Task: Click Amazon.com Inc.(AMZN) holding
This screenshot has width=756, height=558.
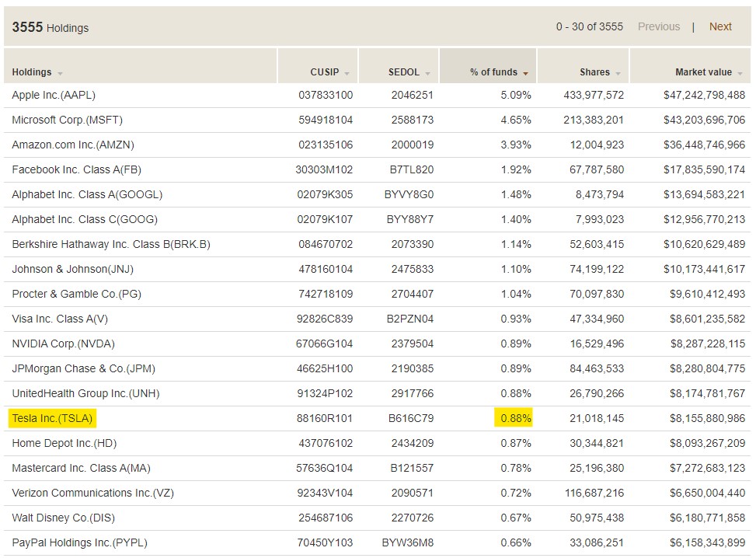Action: (73, 145)
